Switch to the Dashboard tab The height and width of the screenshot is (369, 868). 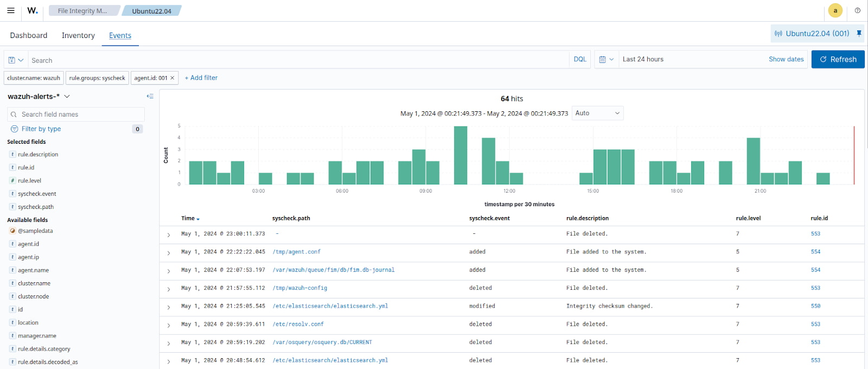tap(28, 35)
